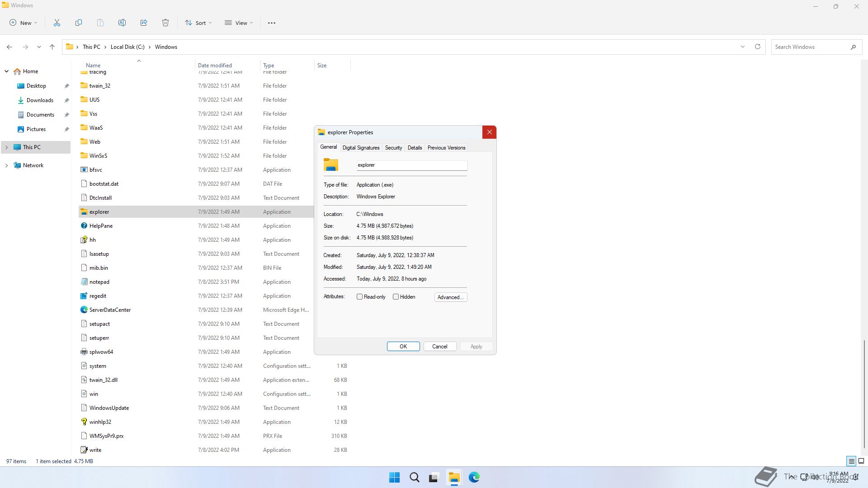Image resolution: width=868 pixels, height=488 pixels.
Task: Sort by Name column header
Action: 136,66
